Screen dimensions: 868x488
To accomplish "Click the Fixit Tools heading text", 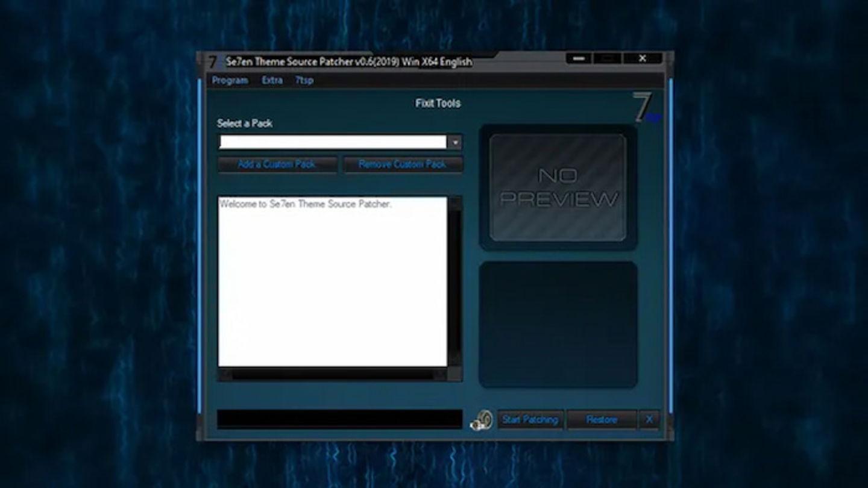I will (438, 103).
